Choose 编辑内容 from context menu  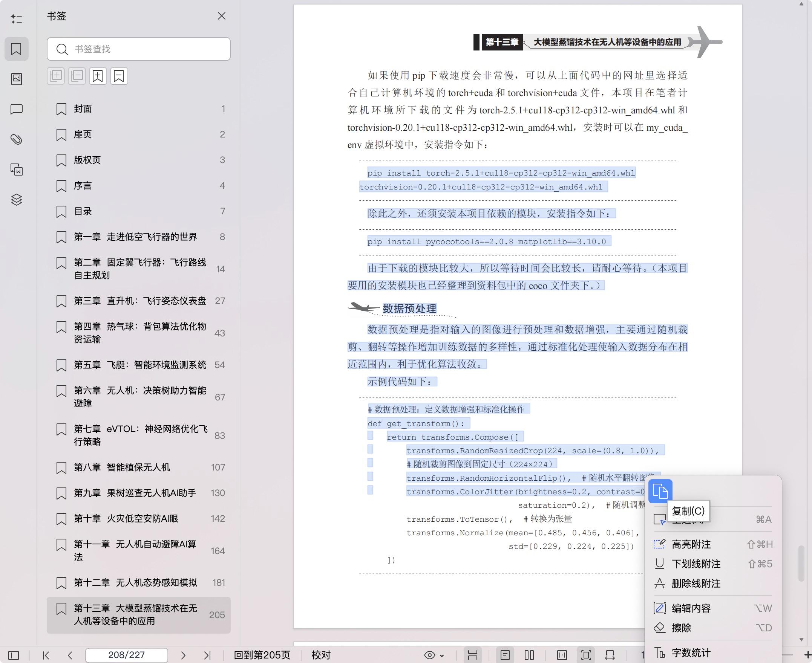click(x=713, y=608)
